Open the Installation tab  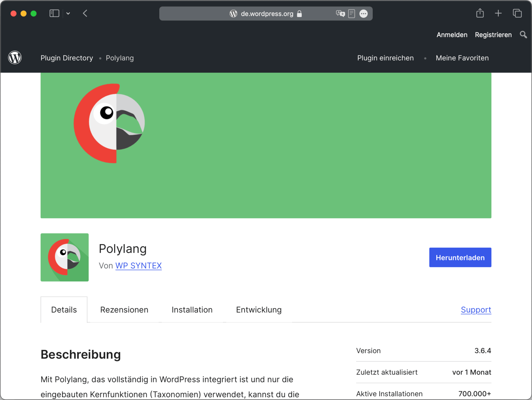tap(192, 309)
